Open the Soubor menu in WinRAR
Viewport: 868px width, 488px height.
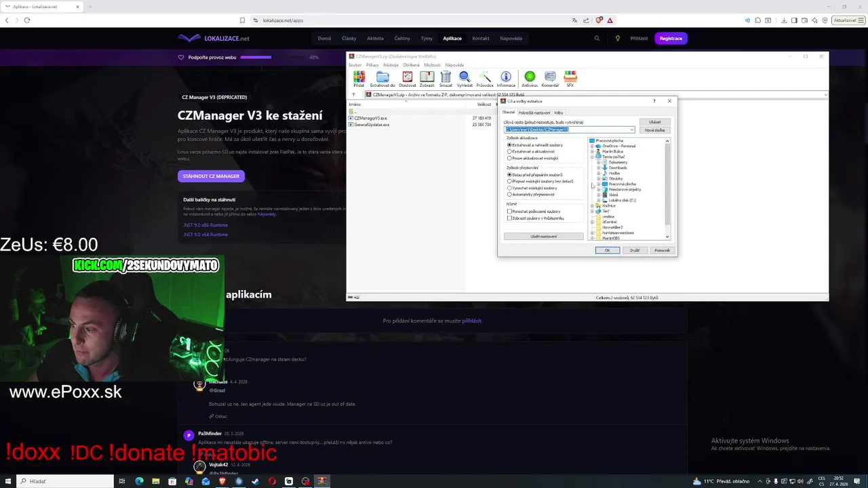point(355,65)
